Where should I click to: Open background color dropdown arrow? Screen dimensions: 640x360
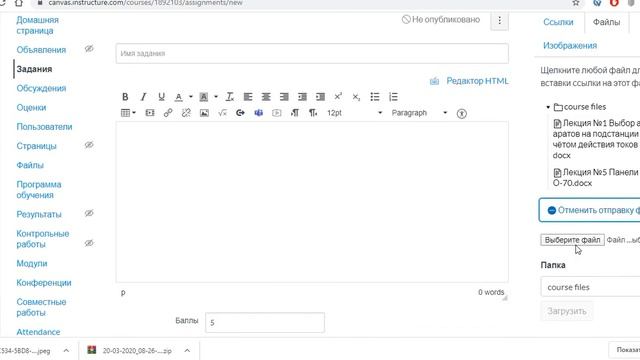click(216, 97)
